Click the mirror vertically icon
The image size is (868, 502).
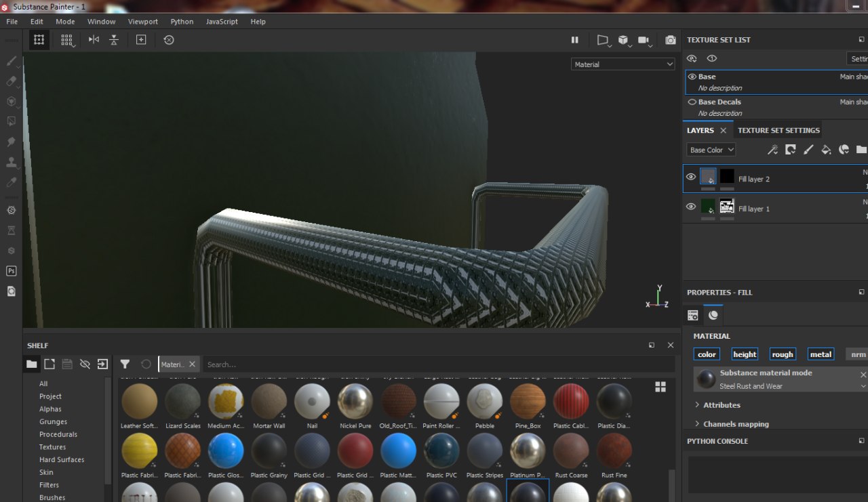(x=114, y=40)
